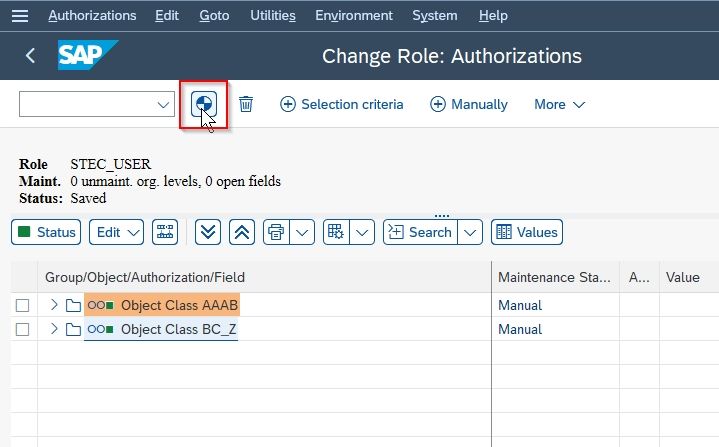Viewport: 719px width, 447px height.
Task: Click the Generate authorization profile icon
Action: coord(204,104)
